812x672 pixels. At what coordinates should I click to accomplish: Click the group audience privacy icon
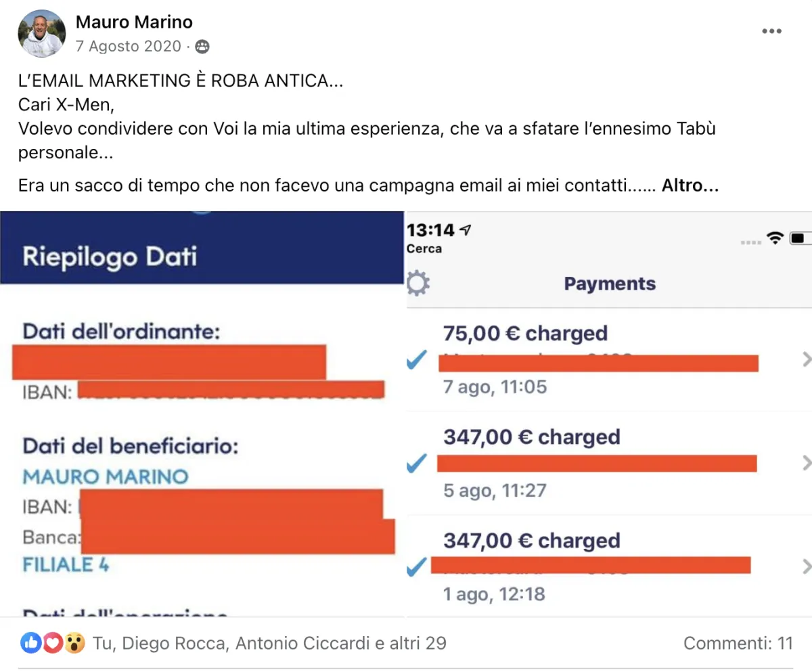(202, 47)
